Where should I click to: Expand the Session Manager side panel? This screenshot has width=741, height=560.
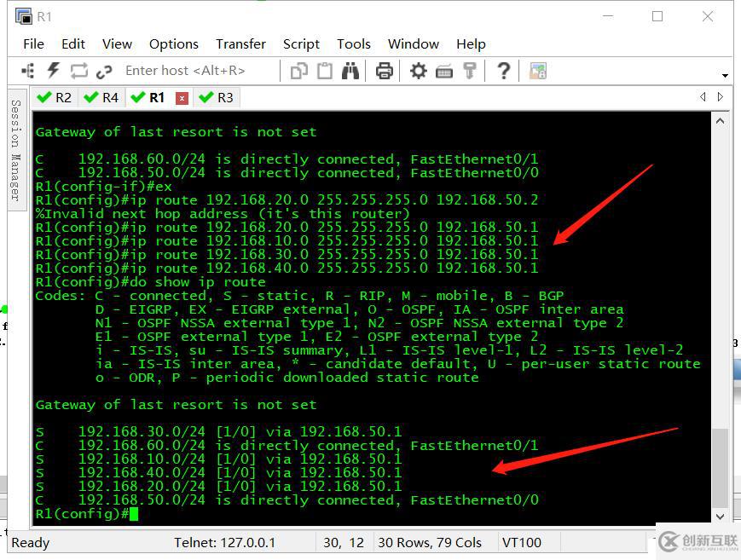click(16, 150)
